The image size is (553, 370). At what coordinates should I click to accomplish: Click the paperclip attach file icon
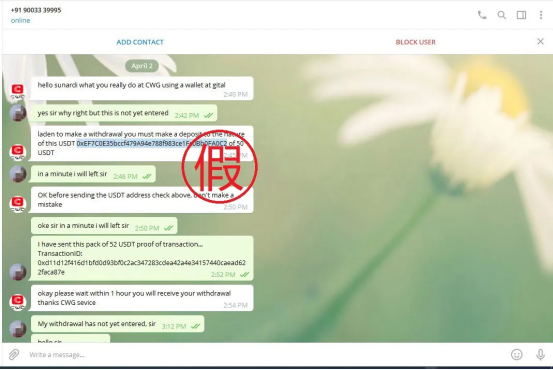click(14, 354)
